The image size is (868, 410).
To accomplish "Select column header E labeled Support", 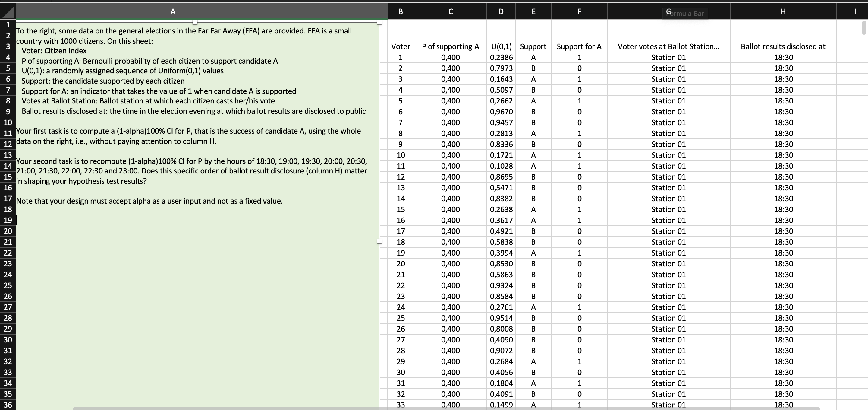I will tap(533, 11).
